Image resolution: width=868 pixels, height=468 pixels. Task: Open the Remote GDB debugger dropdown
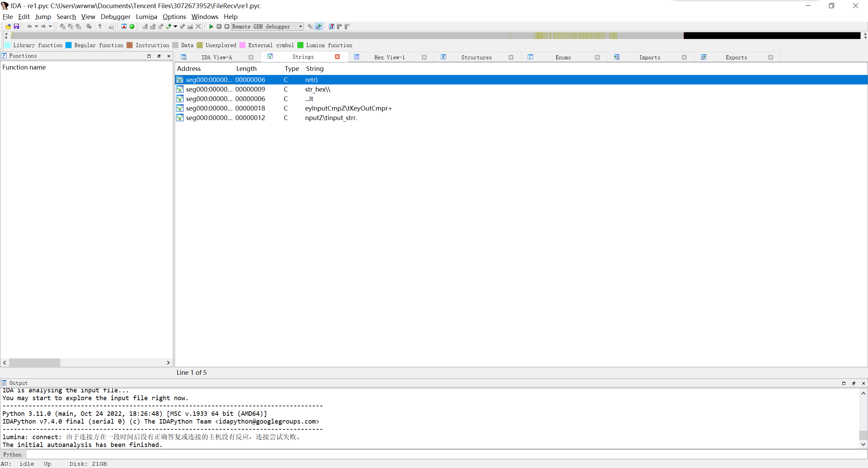[300, 26]
